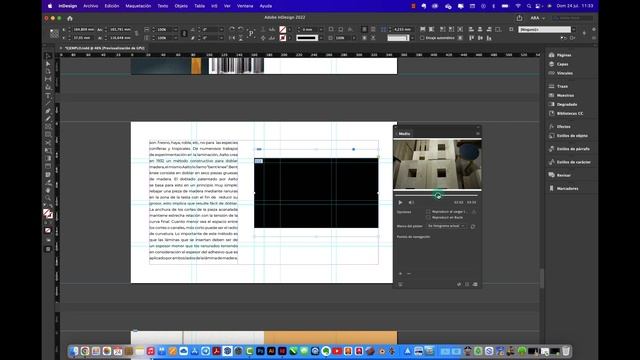Switch to the Media panel tab

coord(404,134)
